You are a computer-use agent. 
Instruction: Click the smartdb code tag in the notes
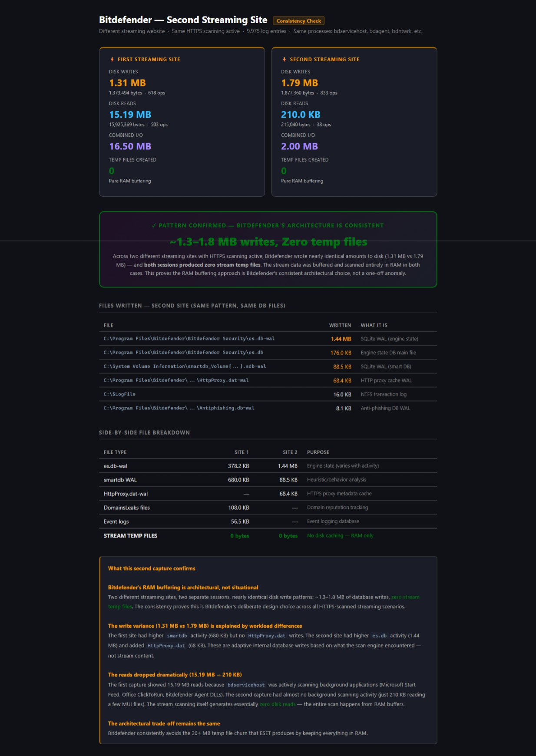(177, 636)
